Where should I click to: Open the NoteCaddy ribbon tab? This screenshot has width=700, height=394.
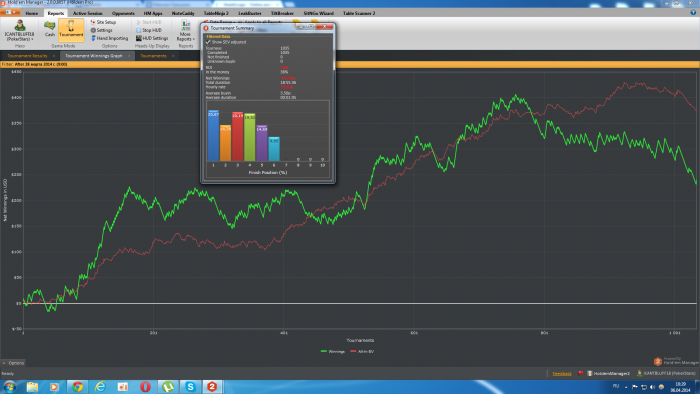click(183, 13)
